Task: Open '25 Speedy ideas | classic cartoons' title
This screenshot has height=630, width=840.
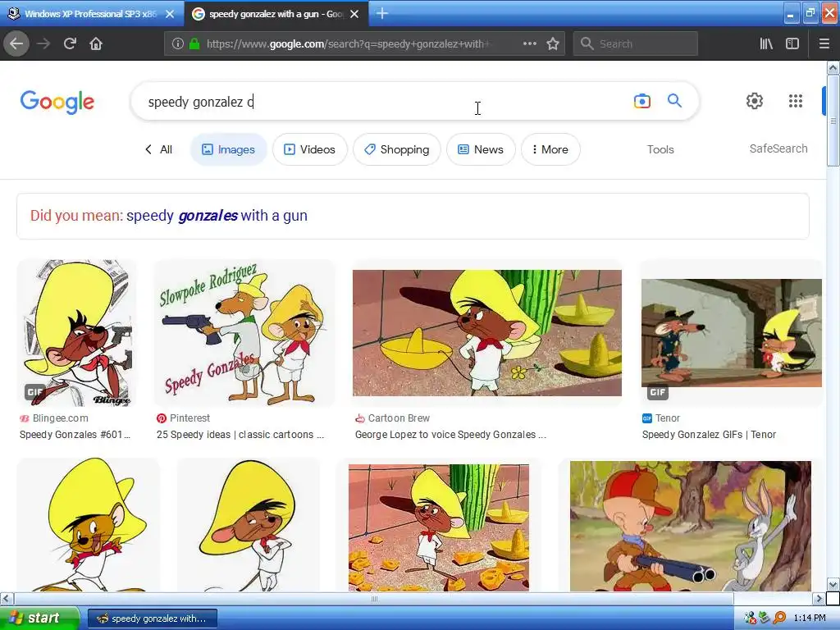Action: 240,435
